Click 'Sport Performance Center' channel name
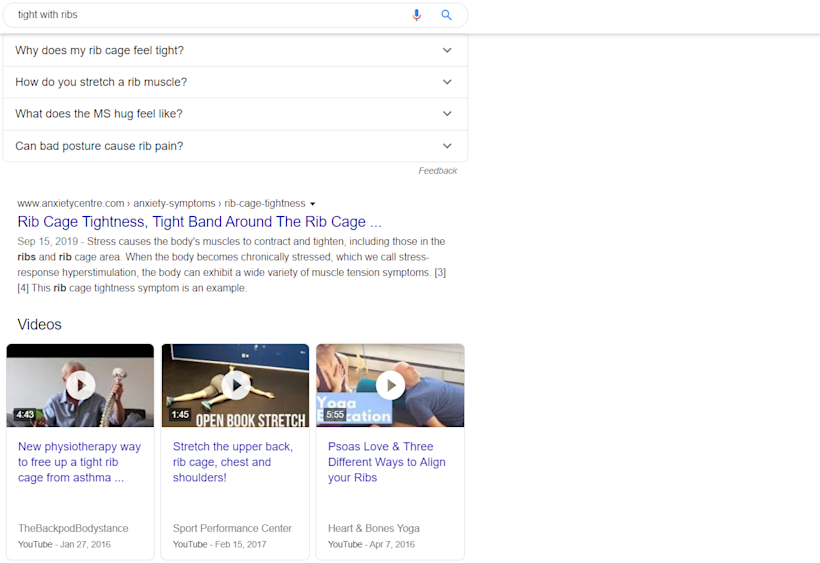Image resolution: width=820 pixels, height=563 pixels. pyautogui.click(x=232, y=528)
